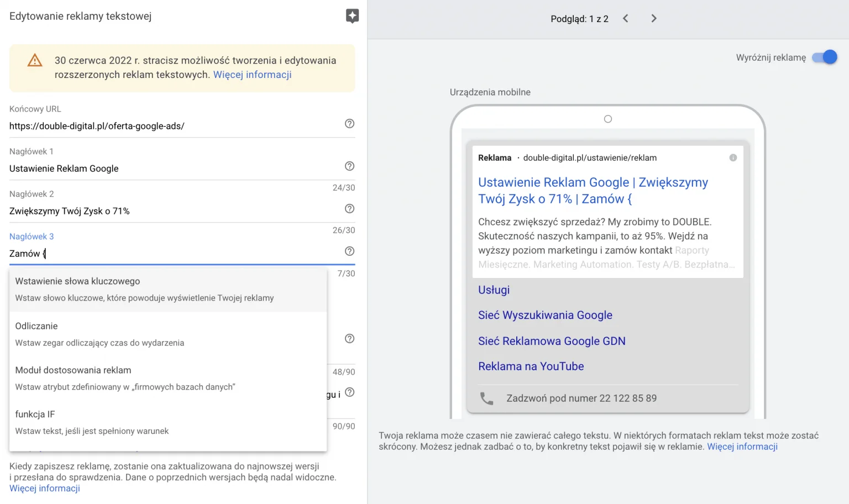The height and width of the screenshot is (504, 849).
Task: Click the Sieć Wyszukiwania Google sitelink
Action: (x=545, y=315)
